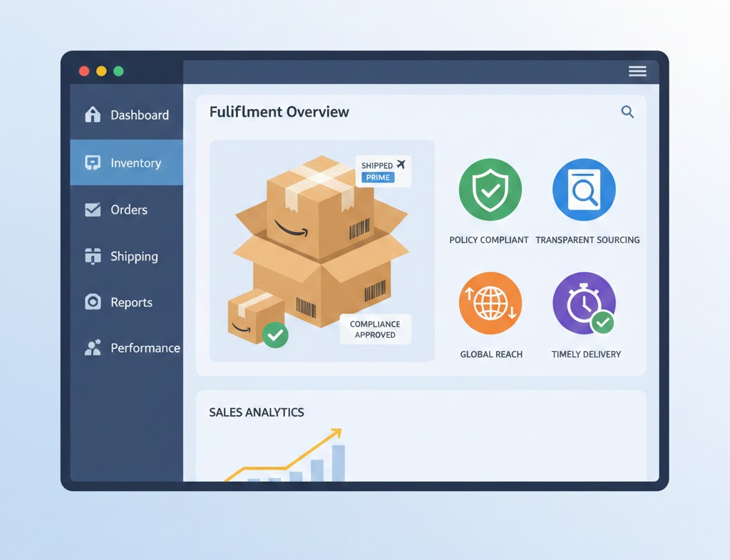Click the yellow window minimize dot

coord(101,71)
